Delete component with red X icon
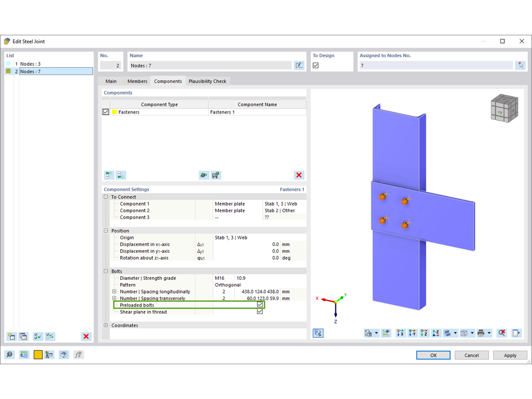The height and width of the screenshot is (399, 532). 299,175
